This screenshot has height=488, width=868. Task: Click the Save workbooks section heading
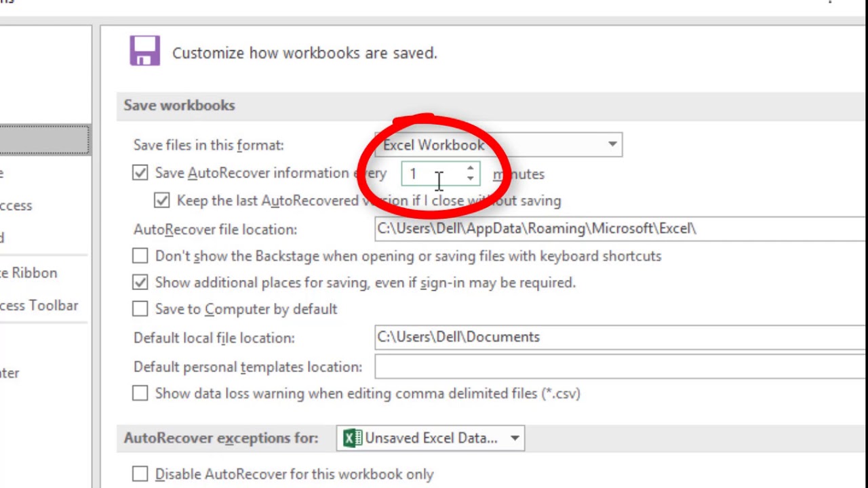(x=179, y=105)
